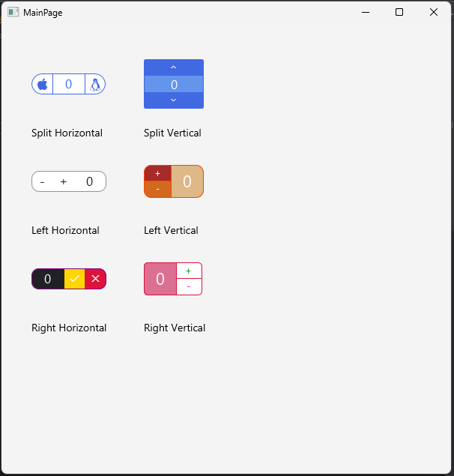Image resolution: width=454 pixels, height=476 pixels.
Task: Maximize the MainPage window
Action: pos(399,12)
